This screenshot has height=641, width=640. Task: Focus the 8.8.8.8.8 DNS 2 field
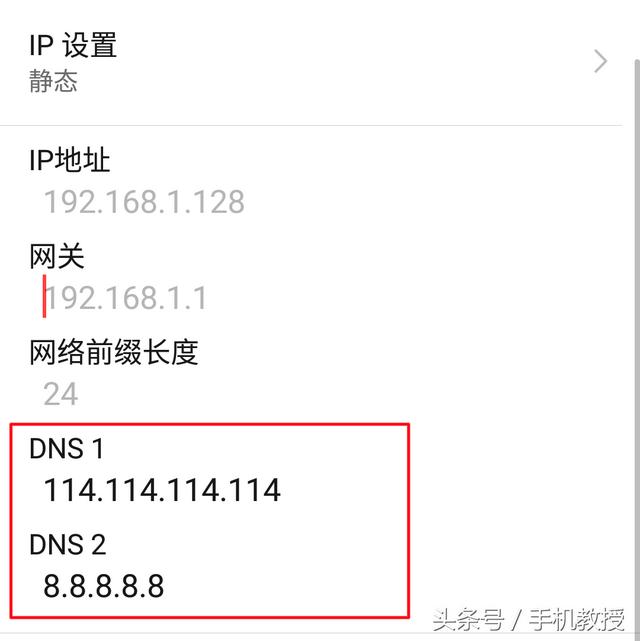pyautogui.click(x=103, y=586)
